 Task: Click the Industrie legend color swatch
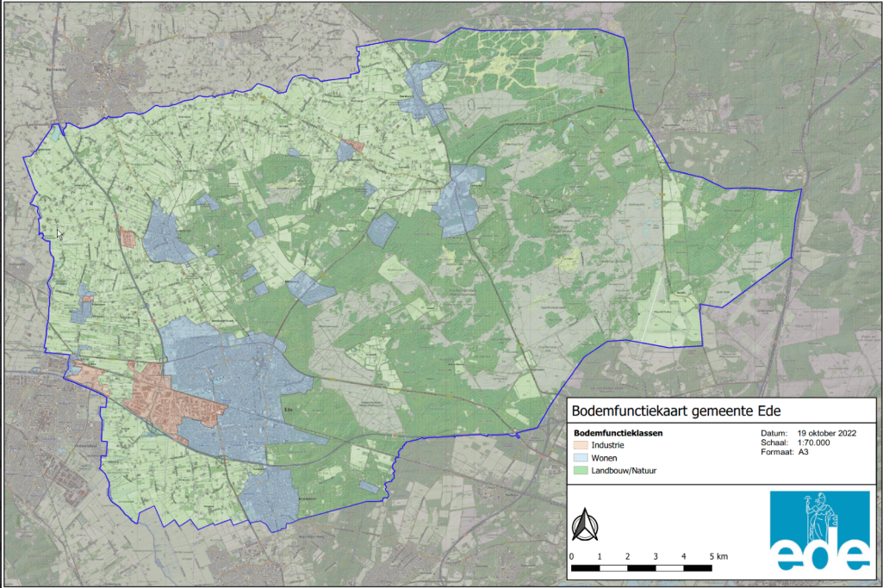click(x=581, y=446)
